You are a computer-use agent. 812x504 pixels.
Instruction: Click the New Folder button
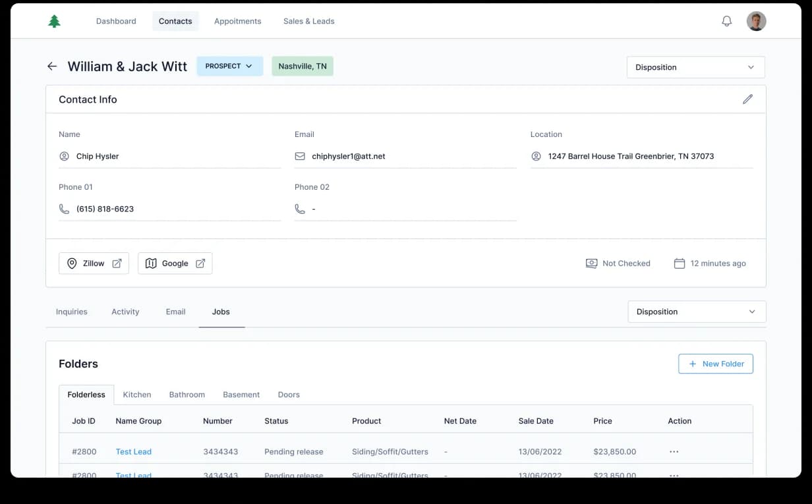(x=716, y=364)
